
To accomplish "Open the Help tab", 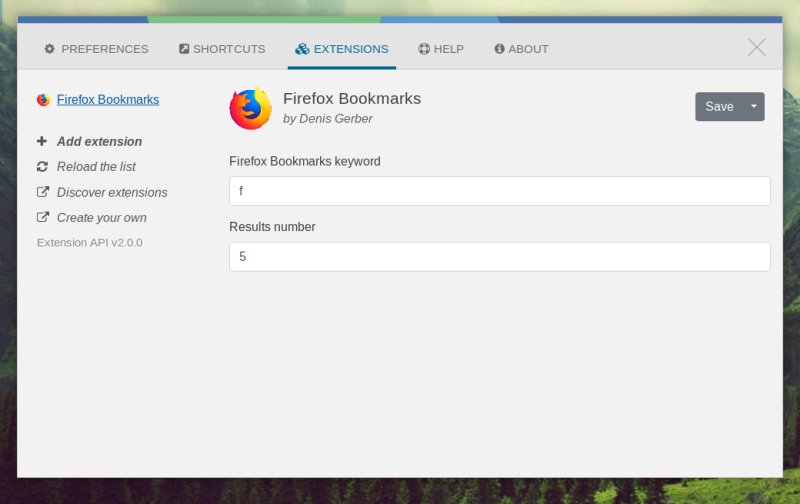I will [441, 49].
